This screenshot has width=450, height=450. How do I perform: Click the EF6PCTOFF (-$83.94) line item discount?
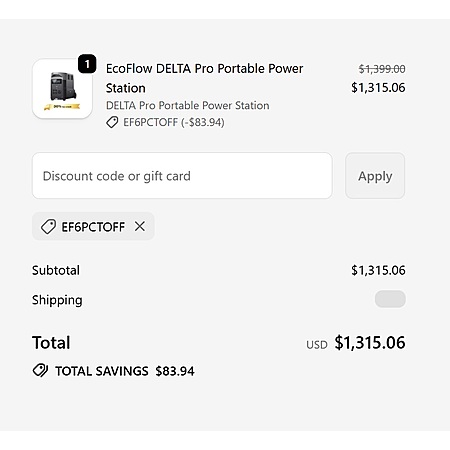point(174,122)
